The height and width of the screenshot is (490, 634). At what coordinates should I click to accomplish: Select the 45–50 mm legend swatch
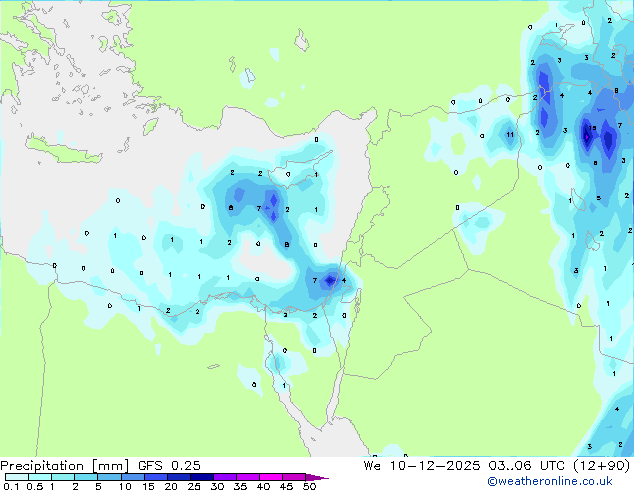[294, 477]
